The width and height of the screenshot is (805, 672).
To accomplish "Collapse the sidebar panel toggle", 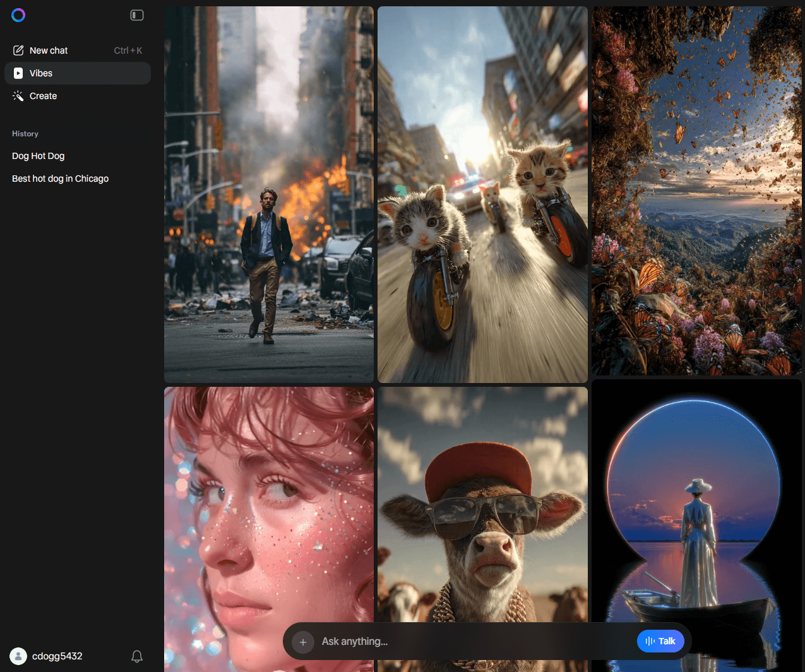I will (137, 15).
